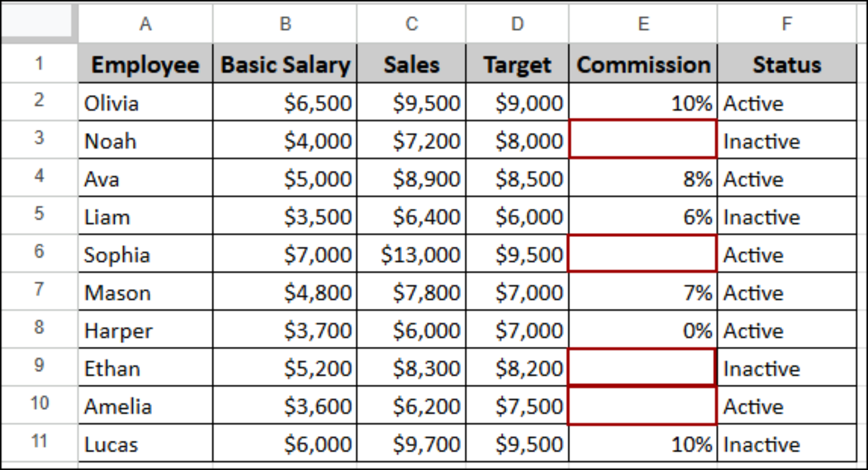The width and height of the screenshot is (868, 470).
Task: Click Noah's empty Commission cell
Action: [643, 139]
